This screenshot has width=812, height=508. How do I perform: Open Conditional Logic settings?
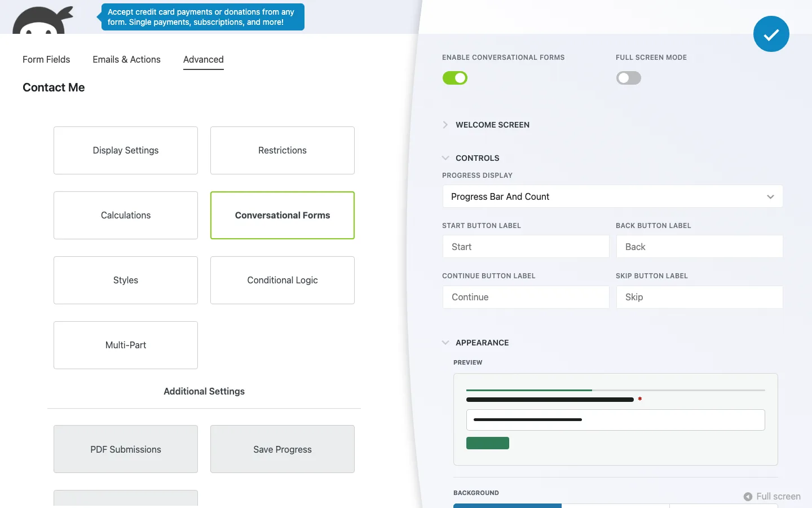(283, 280)
